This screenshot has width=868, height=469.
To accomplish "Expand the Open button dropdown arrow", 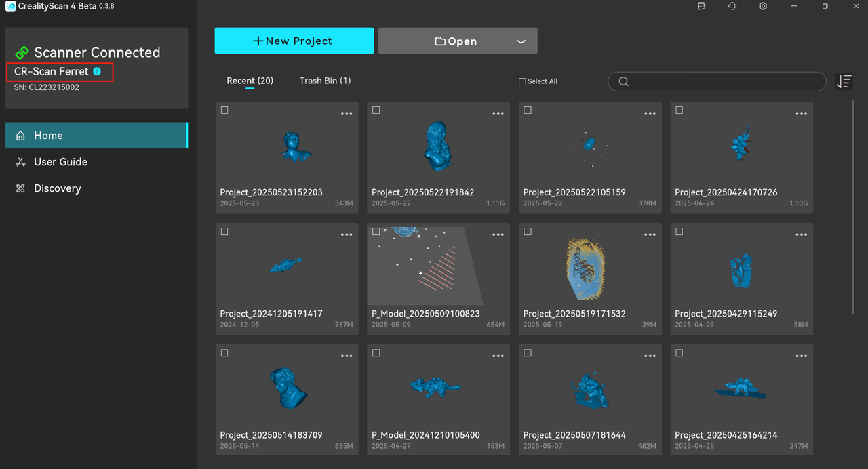I will tap(521, 41).
